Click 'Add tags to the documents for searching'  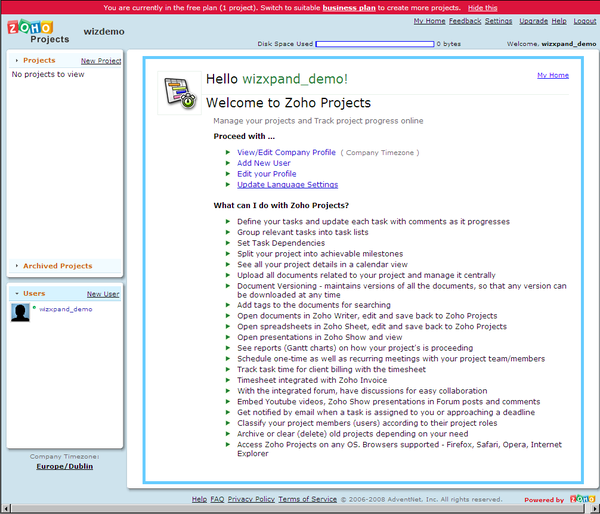point(314,305)
